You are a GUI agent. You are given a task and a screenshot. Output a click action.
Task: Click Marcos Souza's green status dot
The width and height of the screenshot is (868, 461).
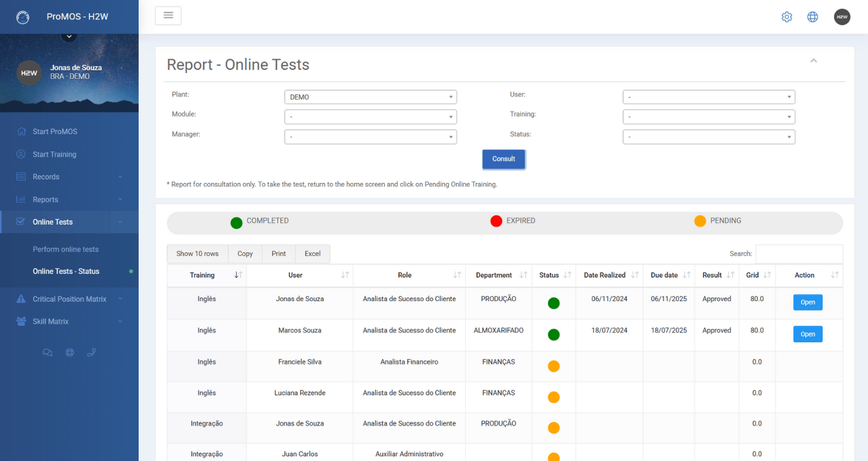(x=554, y=335)
